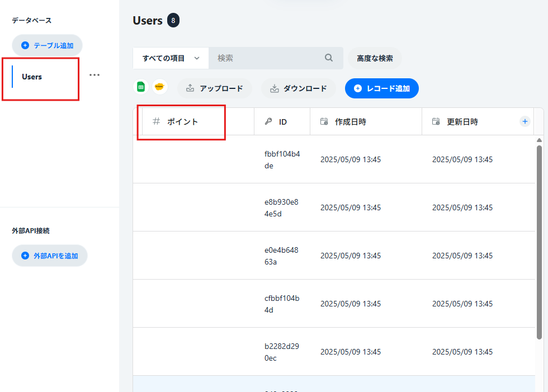Click the データベース section label
The height and width of the screenshot is (392, 548).
[32, 21]
